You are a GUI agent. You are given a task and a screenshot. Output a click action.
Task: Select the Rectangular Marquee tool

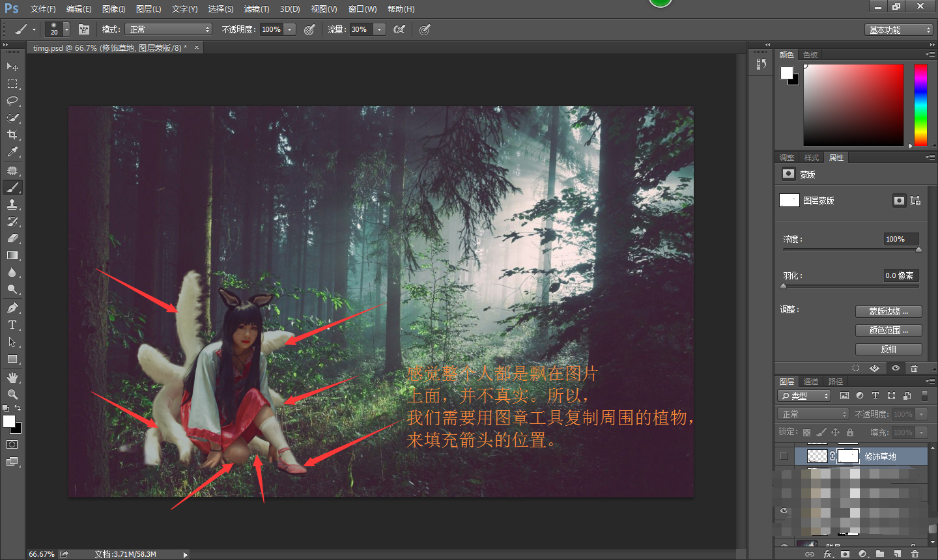(x=12, y=83)
